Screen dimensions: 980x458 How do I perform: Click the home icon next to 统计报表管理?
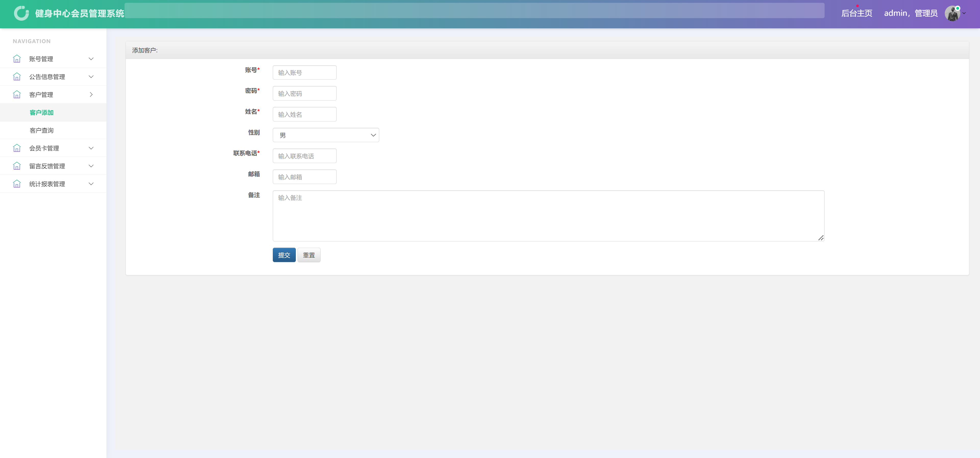tap(17, 184)
